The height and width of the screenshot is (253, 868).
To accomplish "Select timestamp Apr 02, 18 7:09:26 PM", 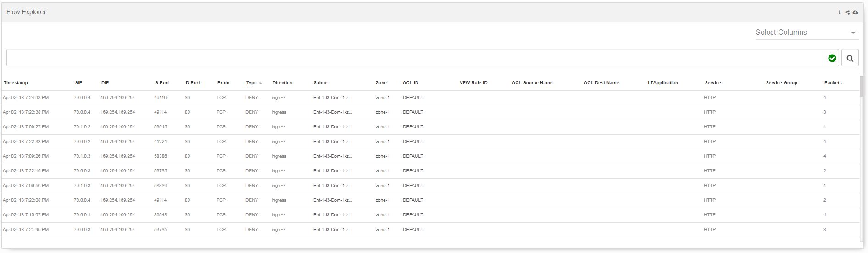I will 26,156.
